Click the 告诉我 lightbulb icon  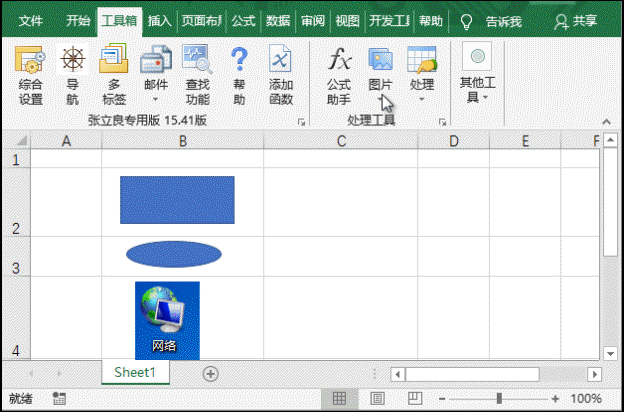(466, 20)
